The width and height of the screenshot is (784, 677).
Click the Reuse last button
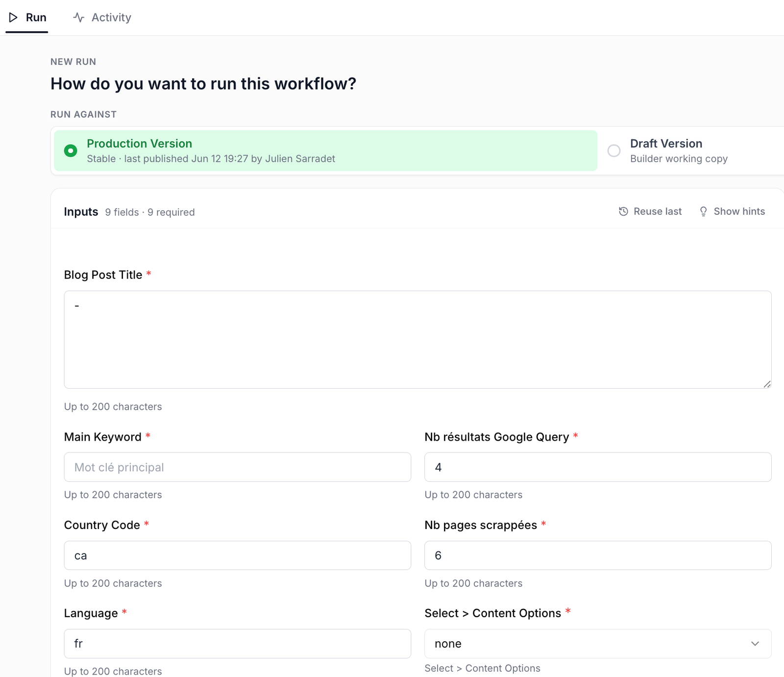(x=650, y=211)
